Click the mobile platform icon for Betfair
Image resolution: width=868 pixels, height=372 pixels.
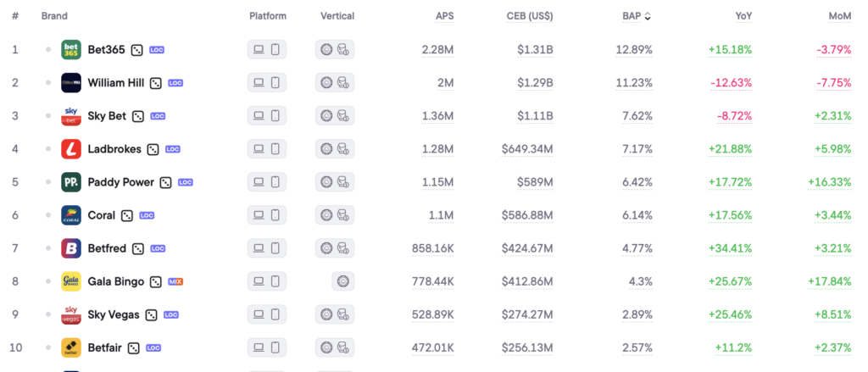click(x=275, y=347)
